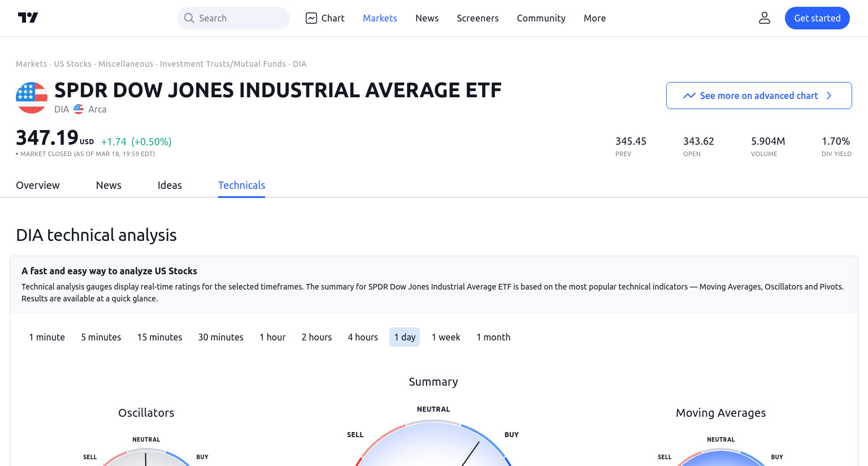This screenshot has width=868, height=466.
Task: Click the DIA American flag logo
Action: click(32, 98)
